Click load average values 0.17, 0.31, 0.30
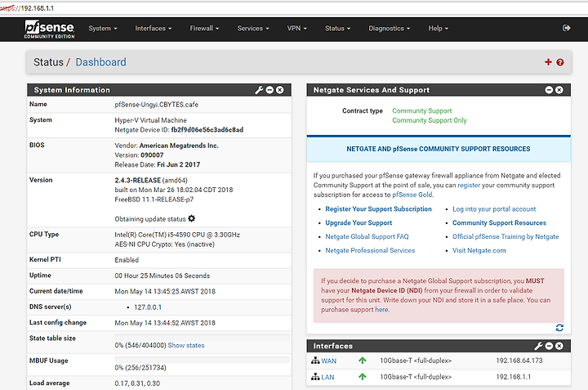588x390 pixels. pyautogui.click(x=137, y=383)
